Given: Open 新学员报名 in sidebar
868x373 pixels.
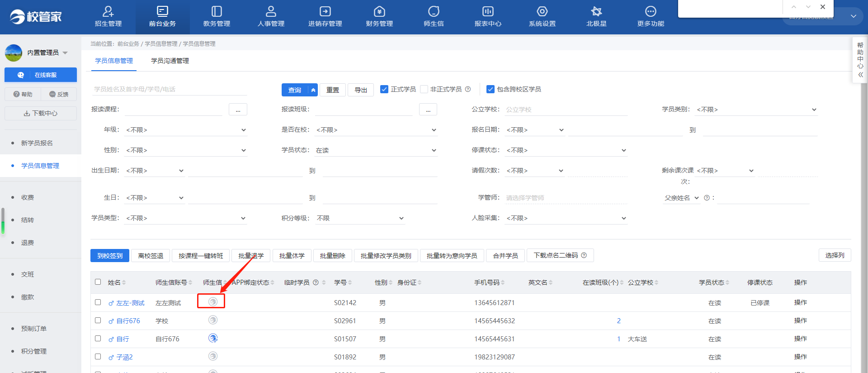Looking at the screenshot, I should pos(37,143).
